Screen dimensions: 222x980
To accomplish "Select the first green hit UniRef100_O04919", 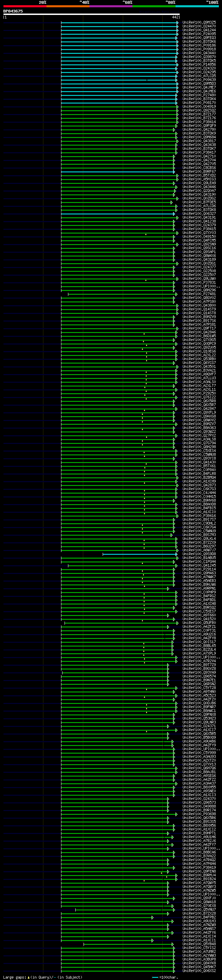I will point(199,106).
